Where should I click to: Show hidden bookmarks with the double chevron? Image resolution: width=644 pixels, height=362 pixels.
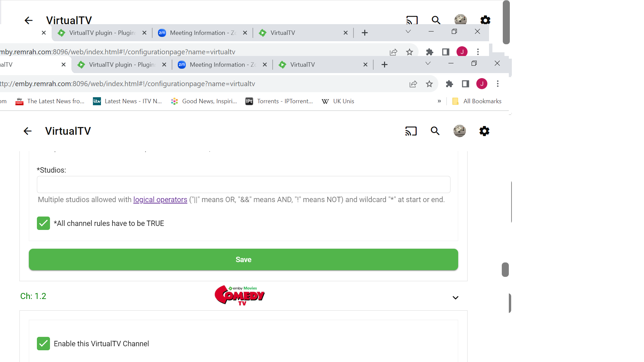pos(439,101)
